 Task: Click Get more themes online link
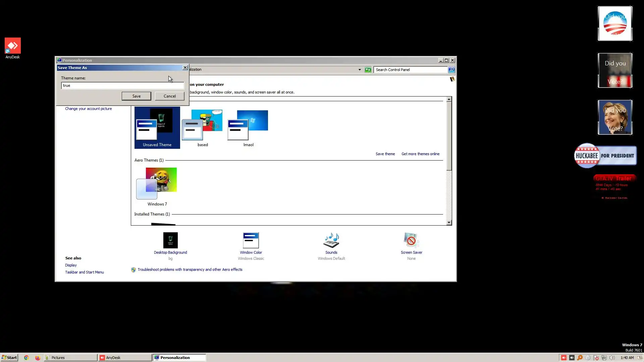[x=420, y=154]
